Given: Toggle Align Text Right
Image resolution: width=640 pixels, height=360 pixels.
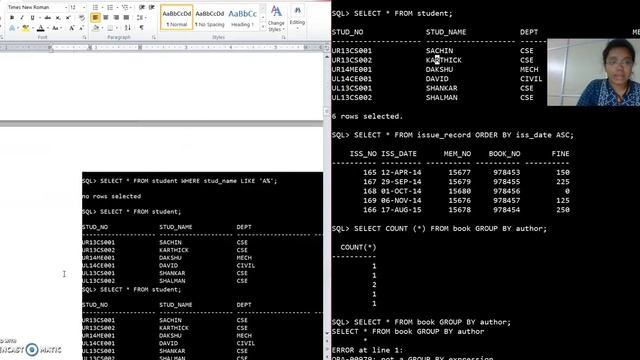Looking at the screenshot, I should (x=116, y=18).
